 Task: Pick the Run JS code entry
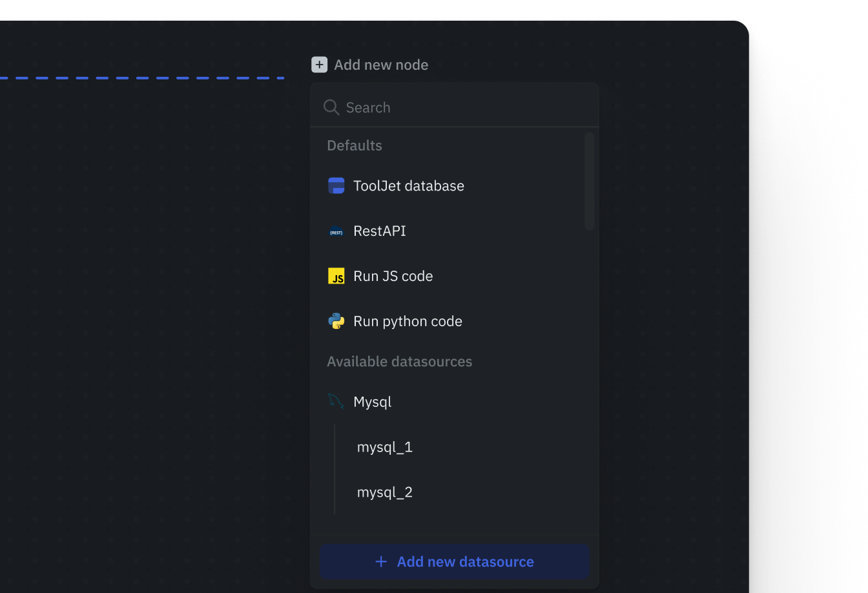point(393,276)
